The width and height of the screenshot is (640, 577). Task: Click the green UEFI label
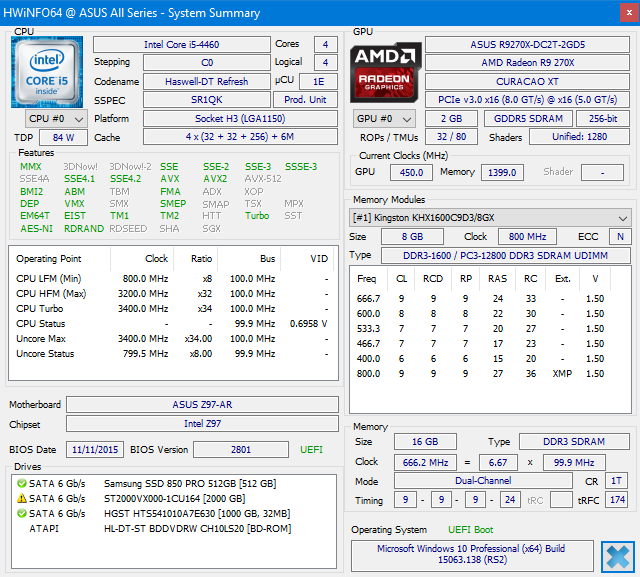(x=311, y=450)
